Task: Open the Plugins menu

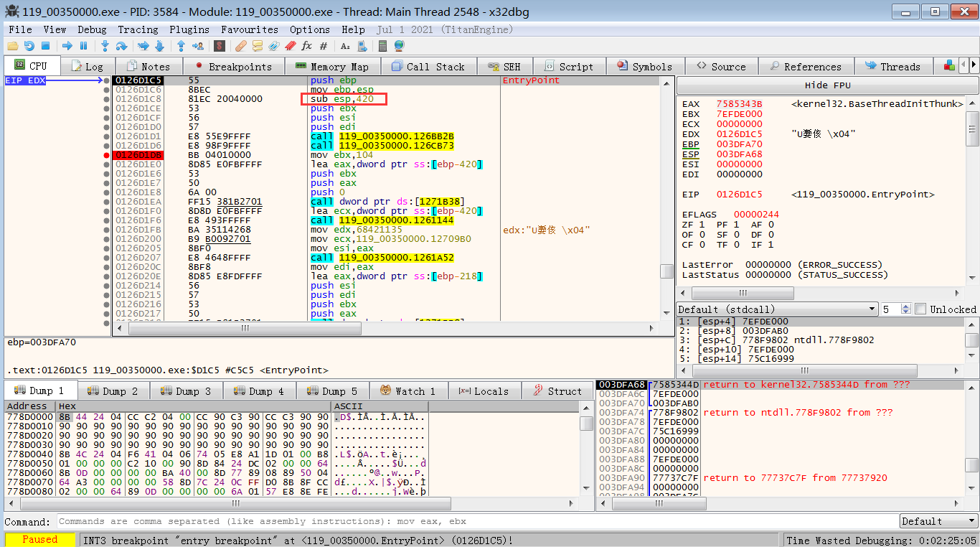Action: coord(189,29)
